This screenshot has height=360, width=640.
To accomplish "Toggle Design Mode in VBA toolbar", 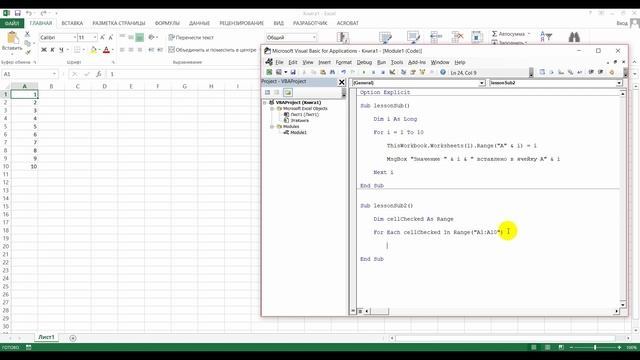I will [x=392, y=72].
